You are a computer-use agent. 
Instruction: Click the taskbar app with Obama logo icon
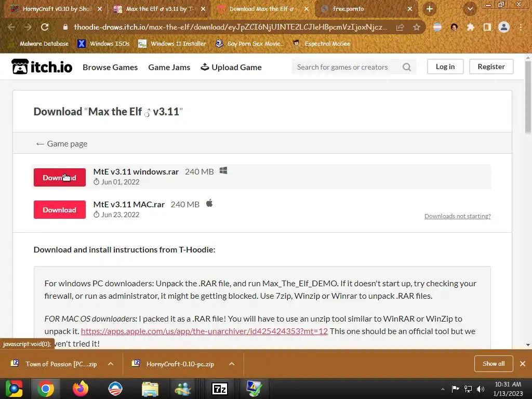pyautogui.click(x=115, y=389)
